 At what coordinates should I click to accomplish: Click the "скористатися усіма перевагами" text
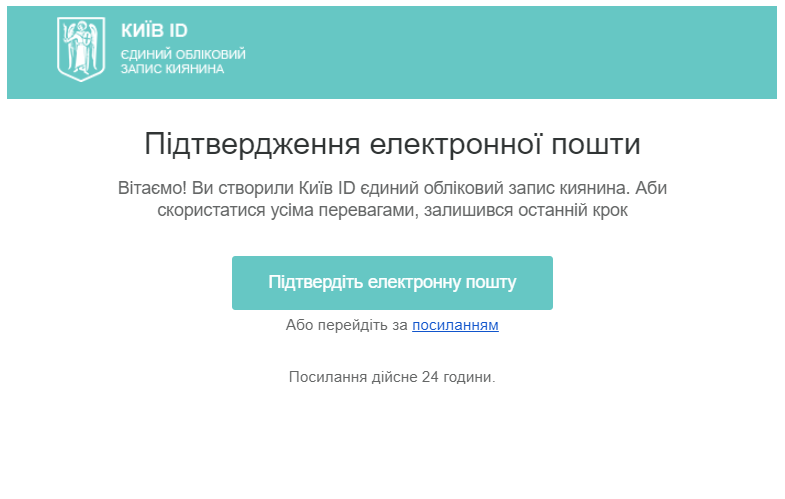click(x=287, y=211)
